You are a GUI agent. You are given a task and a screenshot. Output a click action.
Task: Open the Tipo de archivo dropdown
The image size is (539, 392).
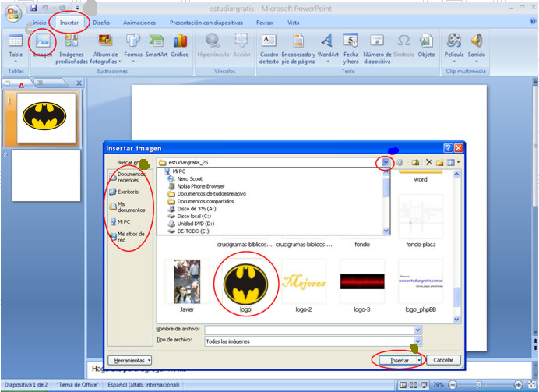tap(417, 341)
